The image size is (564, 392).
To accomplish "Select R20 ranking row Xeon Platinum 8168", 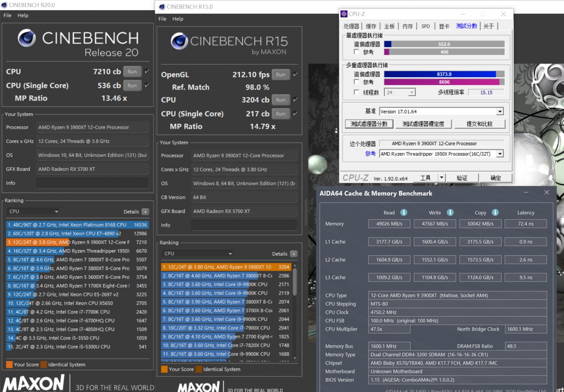I will pos(77,225).
